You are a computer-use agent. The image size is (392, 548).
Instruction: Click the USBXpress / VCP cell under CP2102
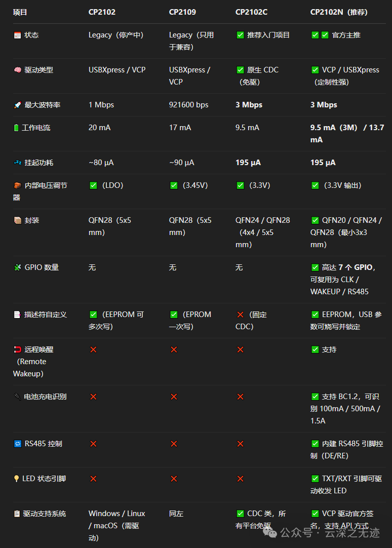click(117, 70)
